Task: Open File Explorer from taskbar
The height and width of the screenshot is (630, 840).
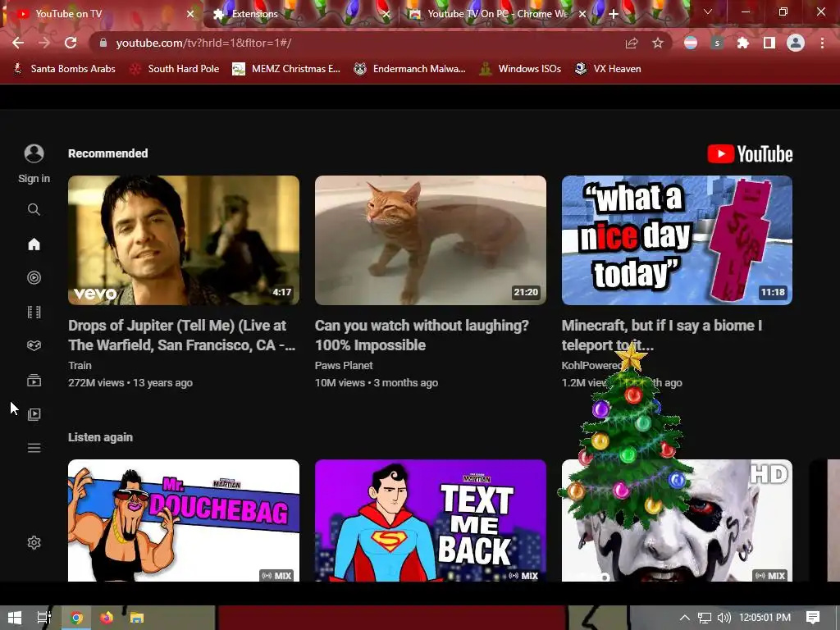Action: [137, 618]
